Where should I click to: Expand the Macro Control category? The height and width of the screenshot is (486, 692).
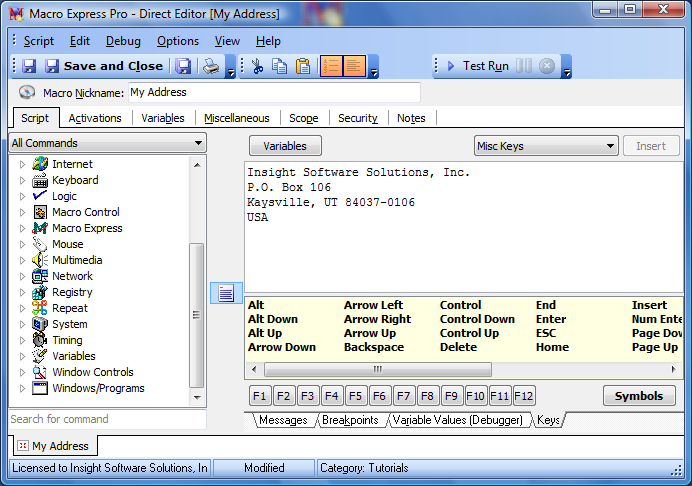23,212
